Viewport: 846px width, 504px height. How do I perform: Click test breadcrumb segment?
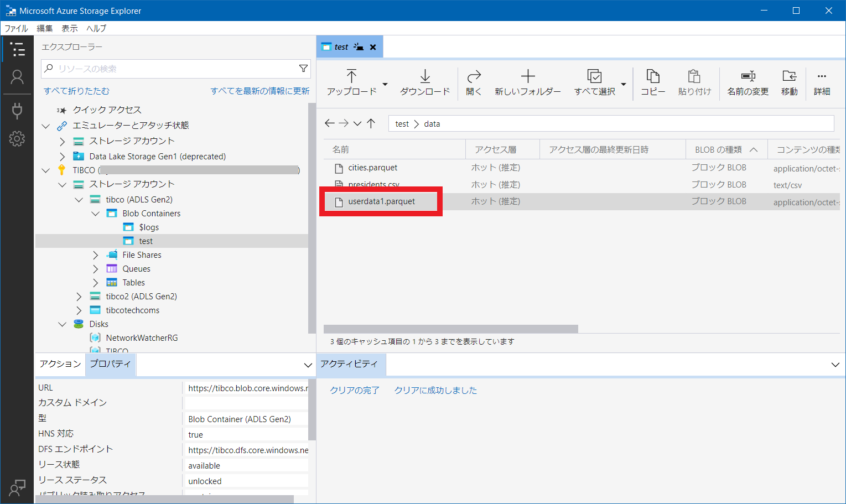click(402, 124)
